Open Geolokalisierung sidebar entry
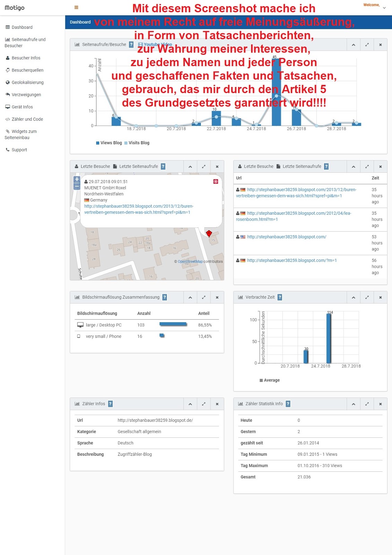The height and width of the screenshot is (555, 392). tap(24, 83)
